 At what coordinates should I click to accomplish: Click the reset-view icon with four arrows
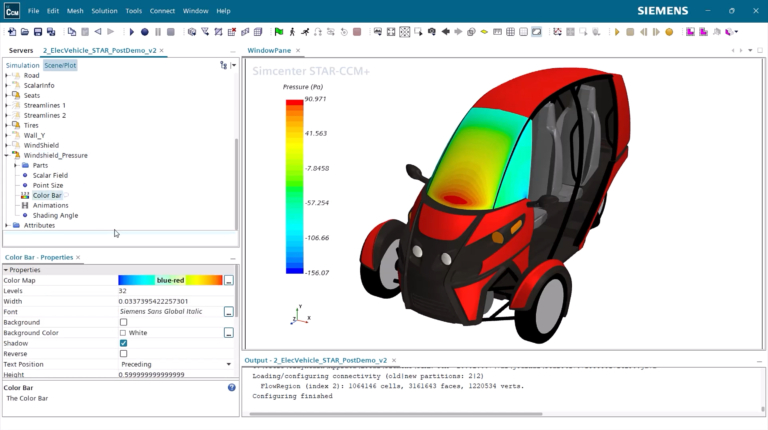point(391,32)
